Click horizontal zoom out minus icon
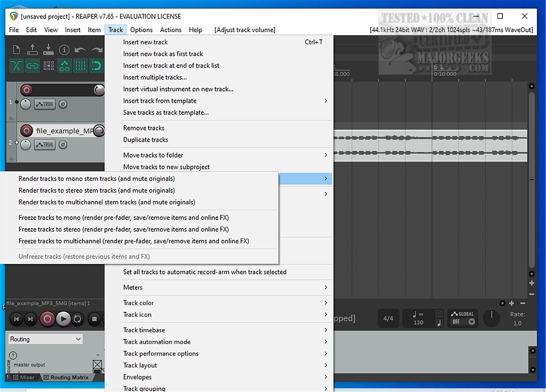The height and width of the screenshot is (392, 546). click(522, 303)
